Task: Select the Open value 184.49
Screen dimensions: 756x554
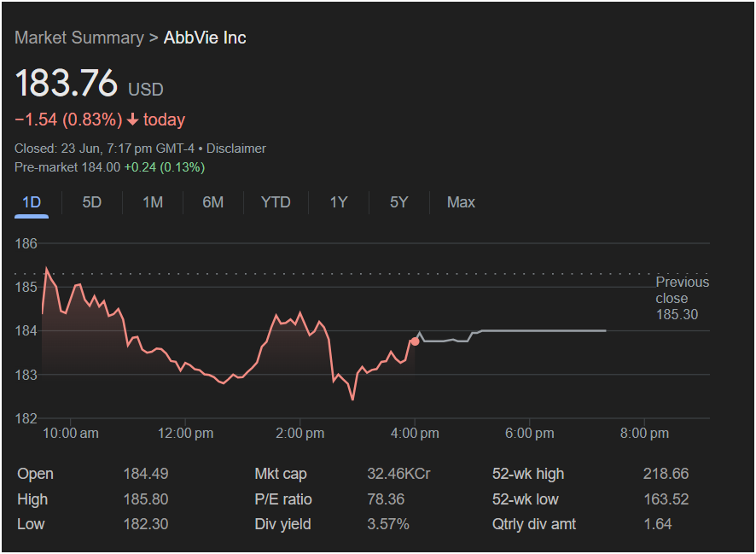Action: pyautogui.click(x=146, y=474)
